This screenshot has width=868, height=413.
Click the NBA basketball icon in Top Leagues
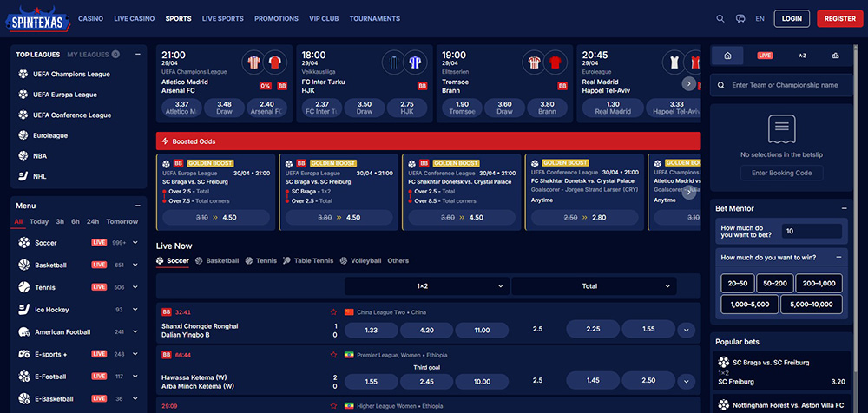[x=23, y=155]
